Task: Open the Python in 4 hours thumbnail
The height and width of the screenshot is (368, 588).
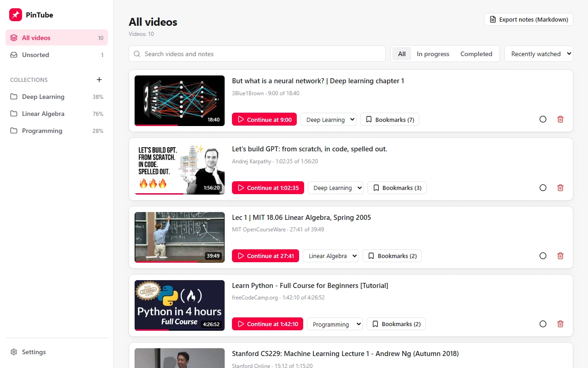Action: tap(180, 305)
